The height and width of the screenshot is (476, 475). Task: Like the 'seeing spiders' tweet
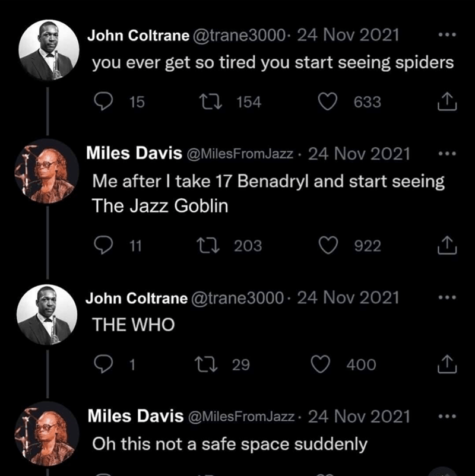328,102
